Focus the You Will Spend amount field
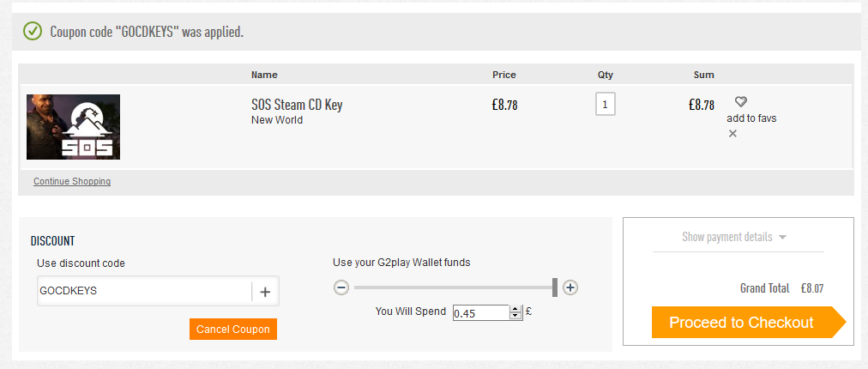The width and height of the screenshot is (868, 369). [481, 313]
